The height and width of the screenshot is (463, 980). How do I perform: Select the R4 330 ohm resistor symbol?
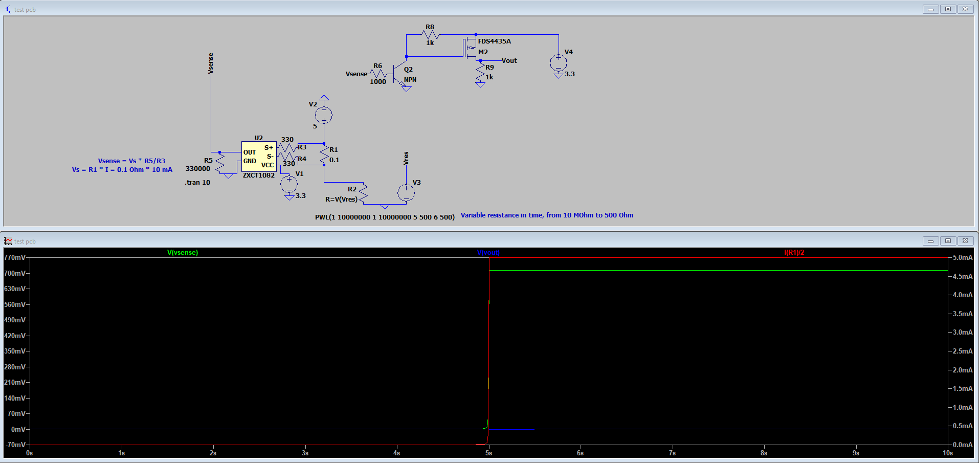tap(287, 157)
